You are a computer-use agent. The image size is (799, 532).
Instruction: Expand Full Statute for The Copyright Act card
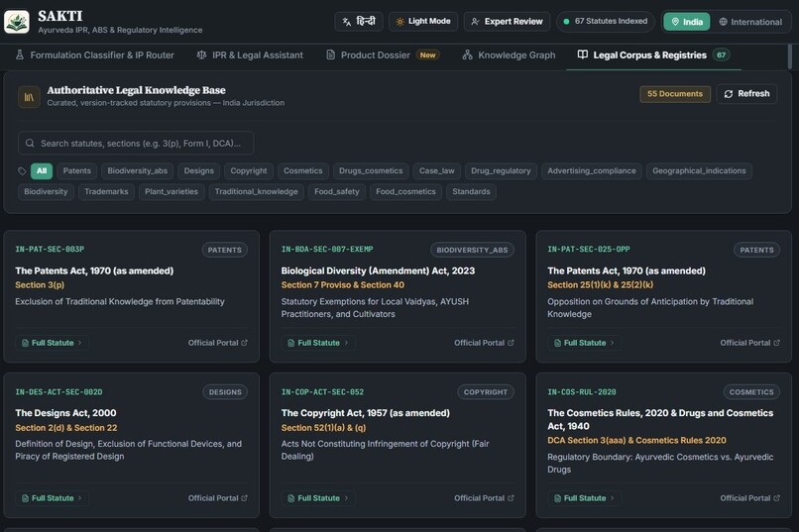318,498
